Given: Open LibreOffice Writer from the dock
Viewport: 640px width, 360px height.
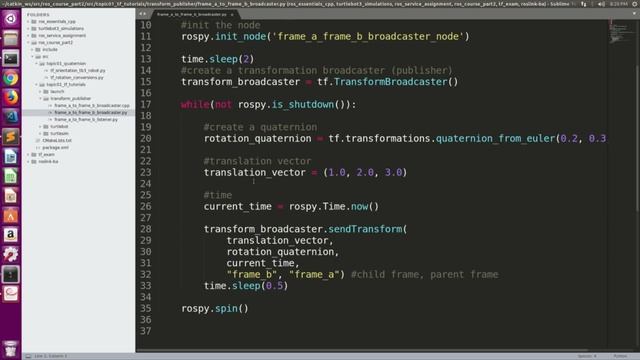Looking at the screenshot, I should [11, 156].
